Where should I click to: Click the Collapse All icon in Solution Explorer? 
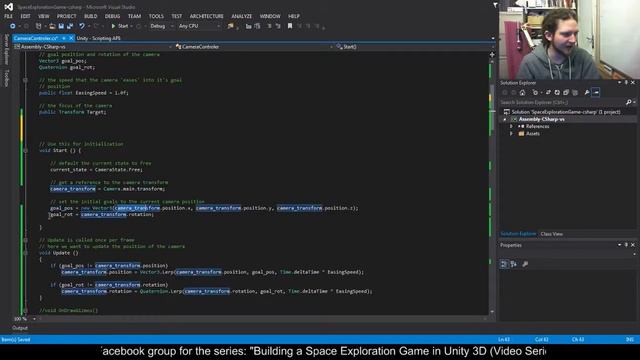(x=566, y=93)
